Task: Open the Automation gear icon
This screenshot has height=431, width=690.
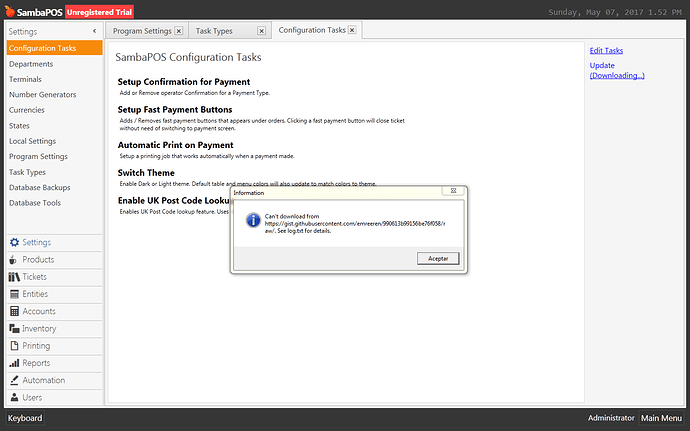Action: pyautogui.click(x=14, y=380)
